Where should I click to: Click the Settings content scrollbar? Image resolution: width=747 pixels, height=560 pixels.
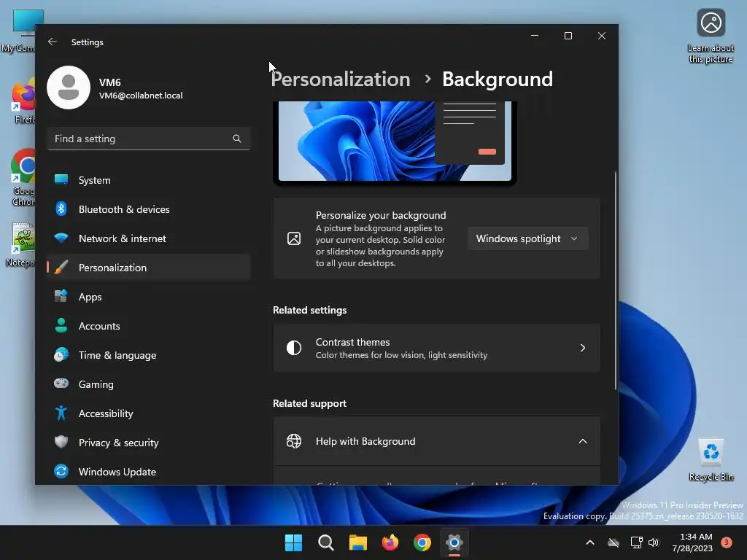click(616, 281)
